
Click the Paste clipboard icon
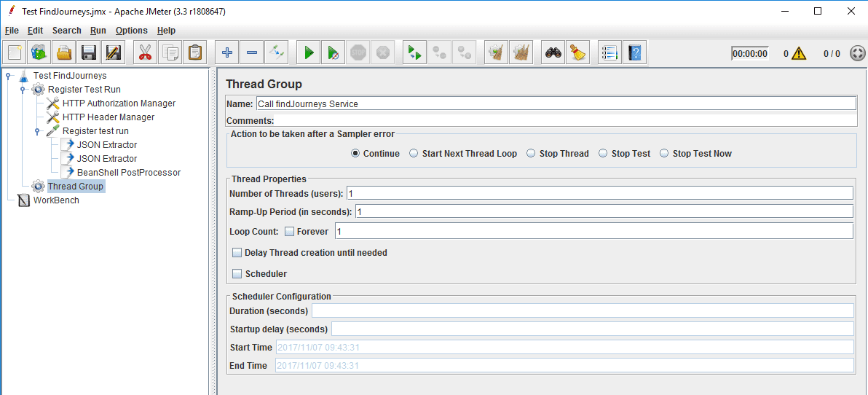195,53
